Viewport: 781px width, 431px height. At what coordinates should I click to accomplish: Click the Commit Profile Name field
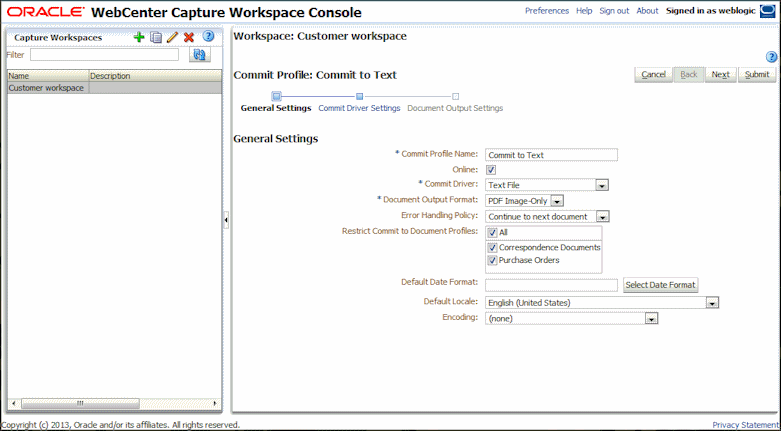(x=551, y=155)
